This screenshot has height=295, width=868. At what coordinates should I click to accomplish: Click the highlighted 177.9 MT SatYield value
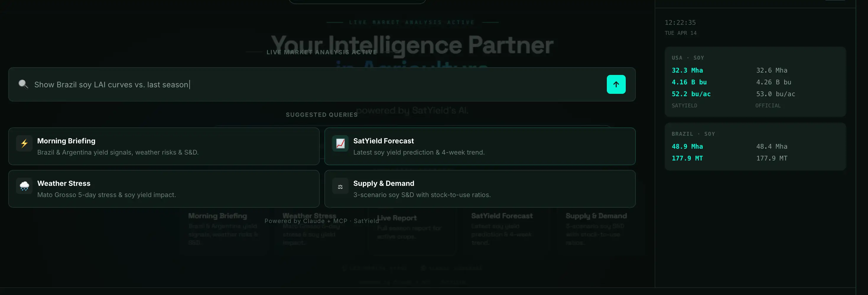pos(687,158)
